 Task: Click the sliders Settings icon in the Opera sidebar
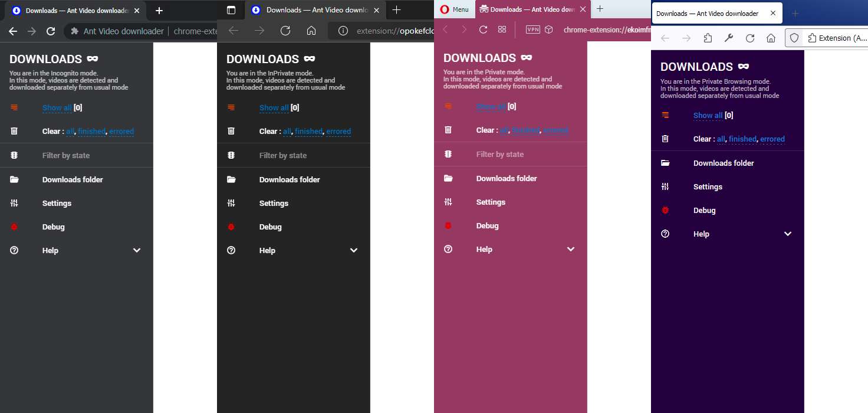[448, 202]
